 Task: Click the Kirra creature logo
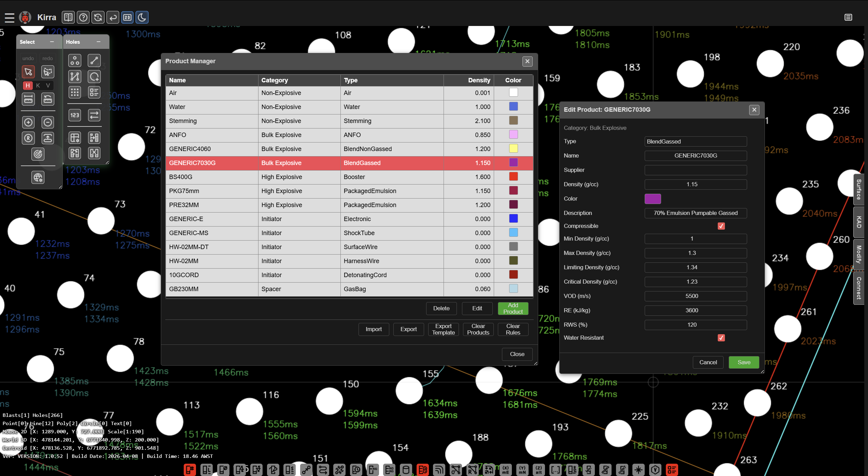pos(25,17)
